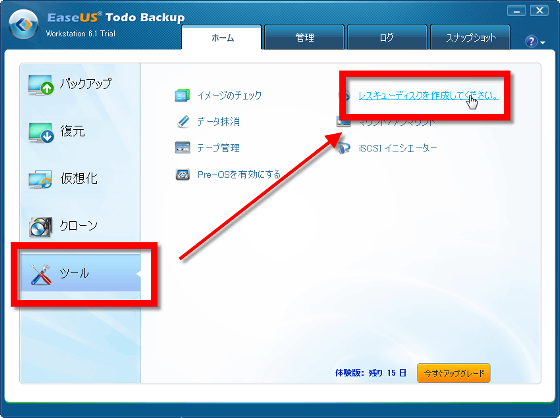Close the Todo Backup window
Screen dimensions: 560x418
pyautogui.click(x=539, y=11)
